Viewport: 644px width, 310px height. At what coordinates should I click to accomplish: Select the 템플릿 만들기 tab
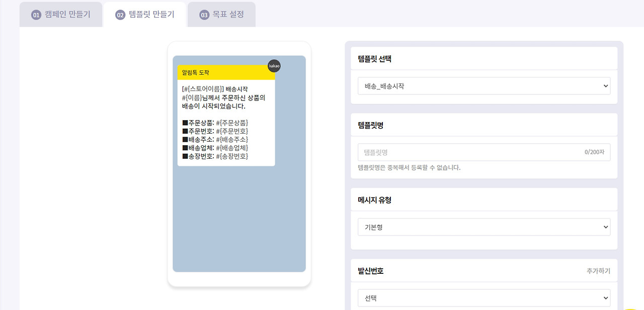[144, 15]
